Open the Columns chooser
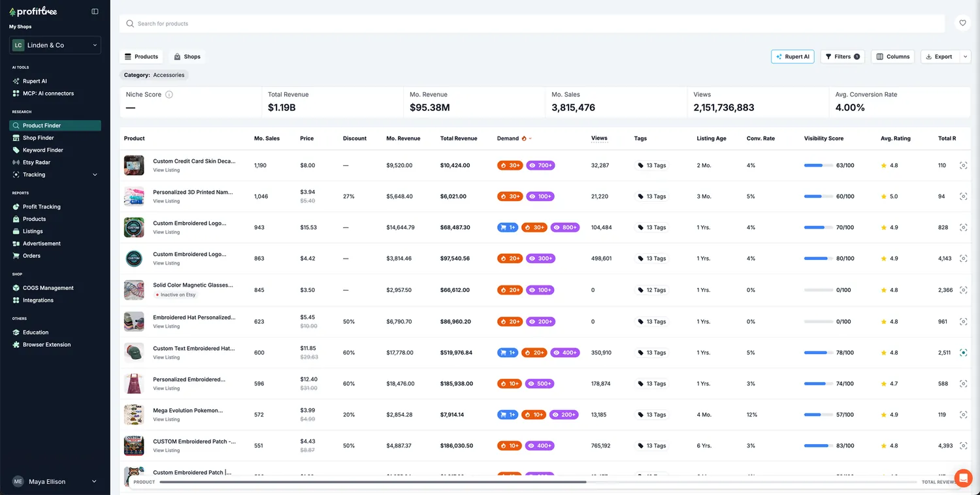Screen dimensions: 980x495 (893, 57)
